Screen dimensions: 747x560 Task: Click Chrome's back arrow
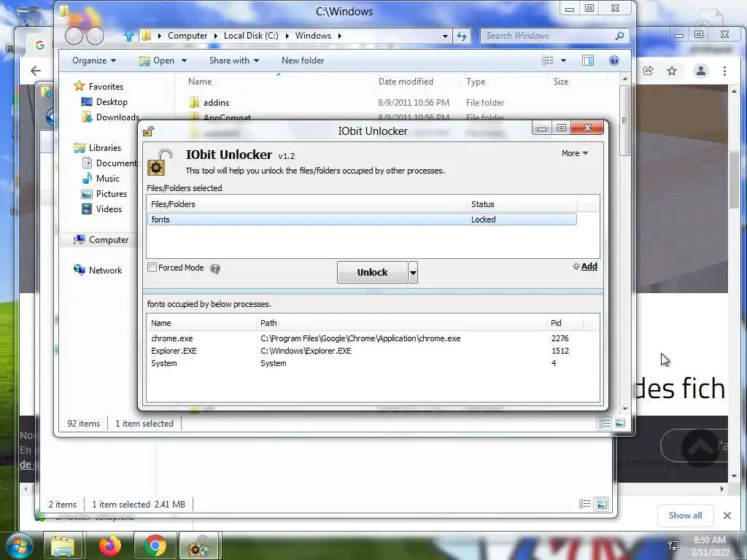tap(36, 71)
